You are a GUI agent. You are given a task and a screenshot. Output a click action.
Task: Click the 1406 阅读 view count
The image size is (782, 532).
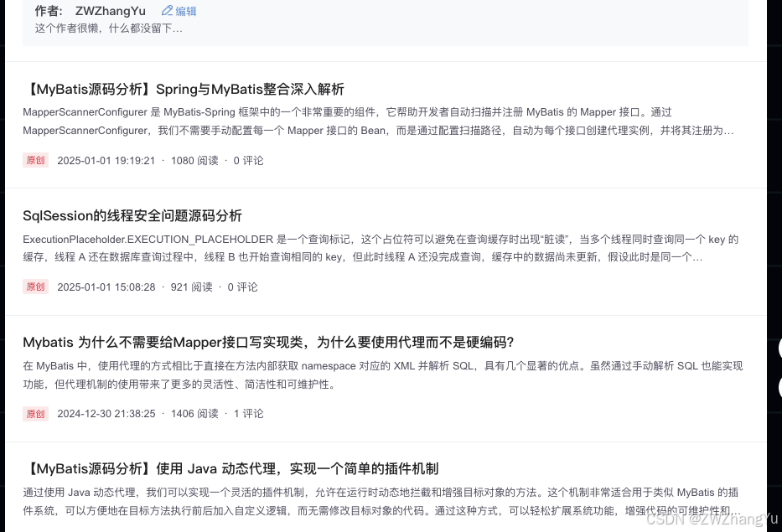(194, 414)
